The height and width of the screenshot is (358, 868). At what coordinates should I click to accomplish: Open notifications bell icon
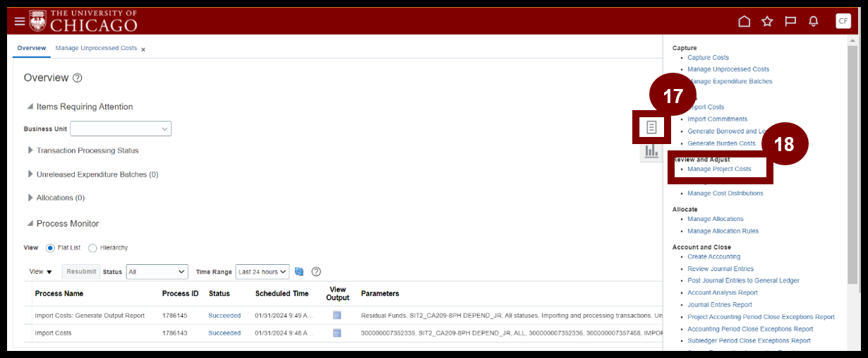tap(813, 21)
